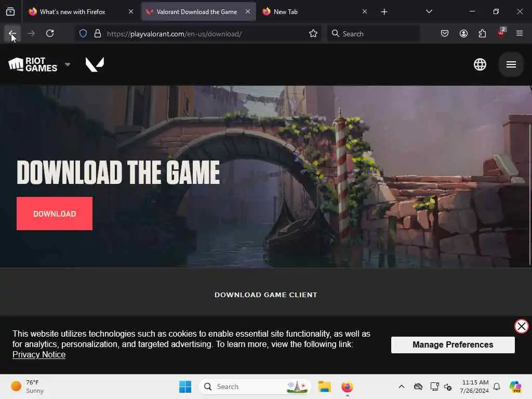Click the red extension icon with badge 2
Viewport: 532px width, 399px height.
click(x=501, y=33)
